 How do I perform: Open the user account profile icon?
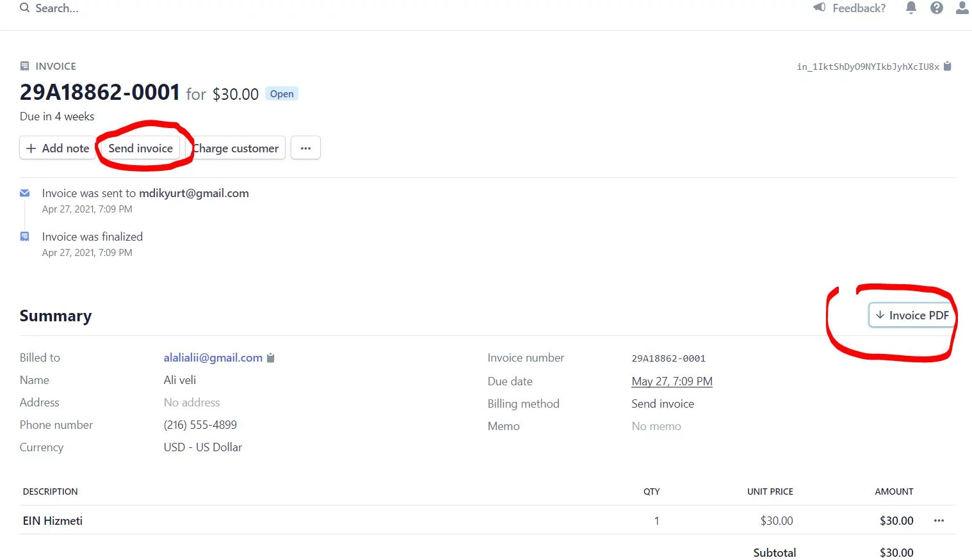coord(962,8)
